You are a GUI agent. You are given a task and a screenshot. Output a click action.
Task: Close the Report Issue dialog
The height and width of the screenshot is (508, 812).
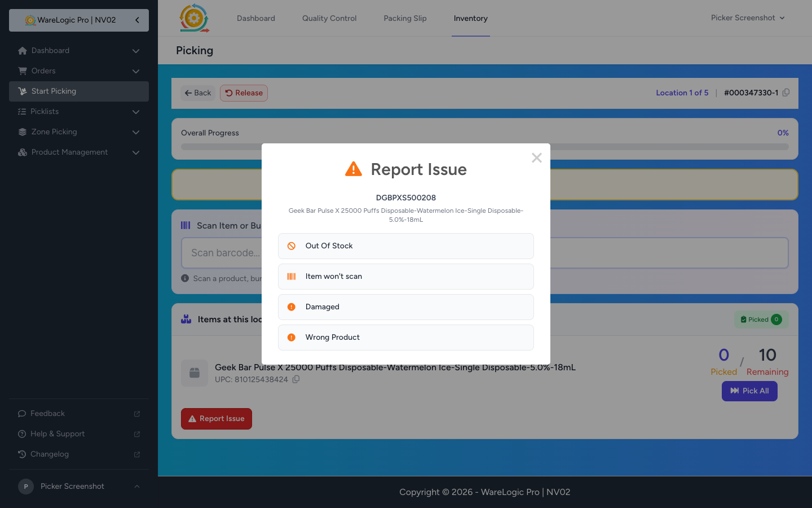point(536,157)
